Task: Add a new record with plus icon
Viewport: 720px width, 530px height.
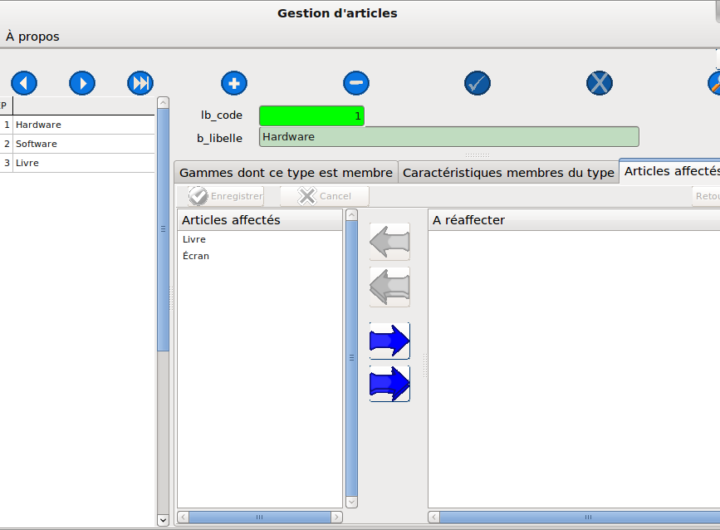Action: 234,83
